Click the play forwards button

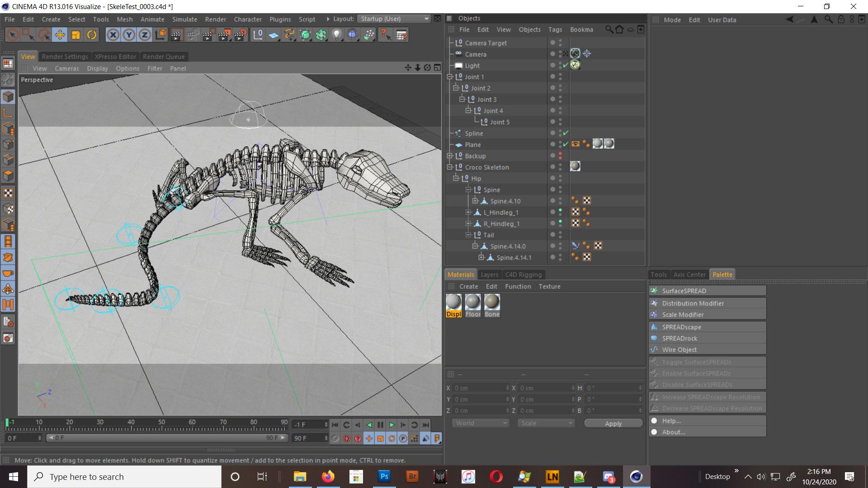point(392,425)
